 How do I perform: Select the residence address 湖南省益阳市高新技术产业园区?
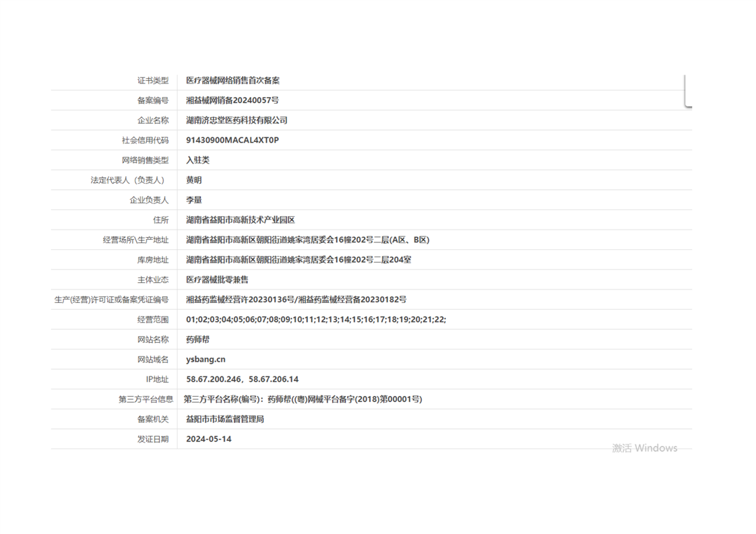pos(241,220)
